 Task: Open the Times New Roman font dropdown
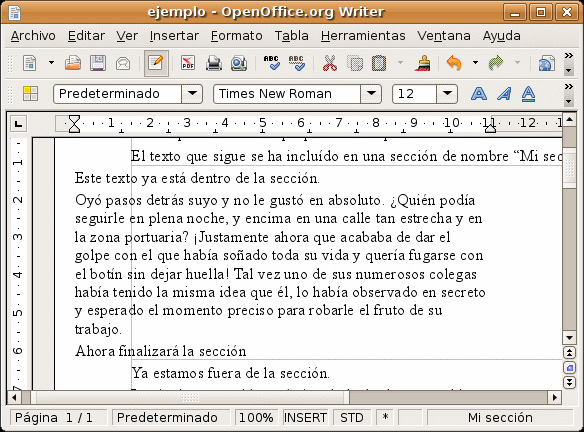(371, 93)
